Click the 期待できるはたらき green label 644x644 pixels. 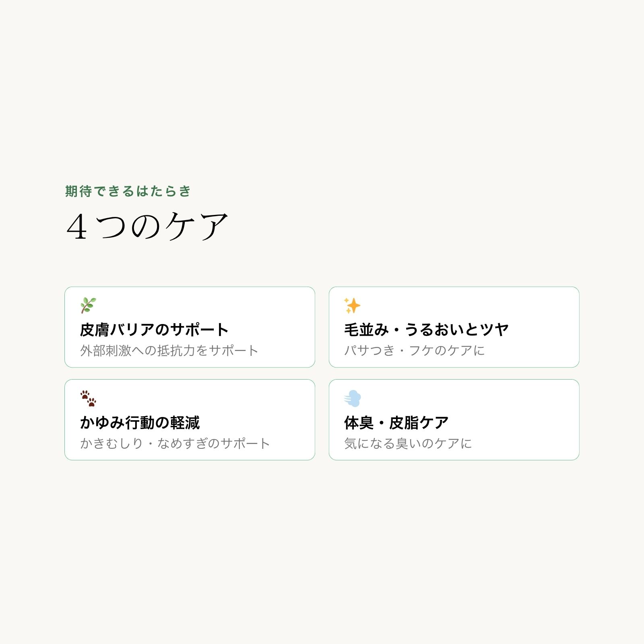[x=128, y=191]
